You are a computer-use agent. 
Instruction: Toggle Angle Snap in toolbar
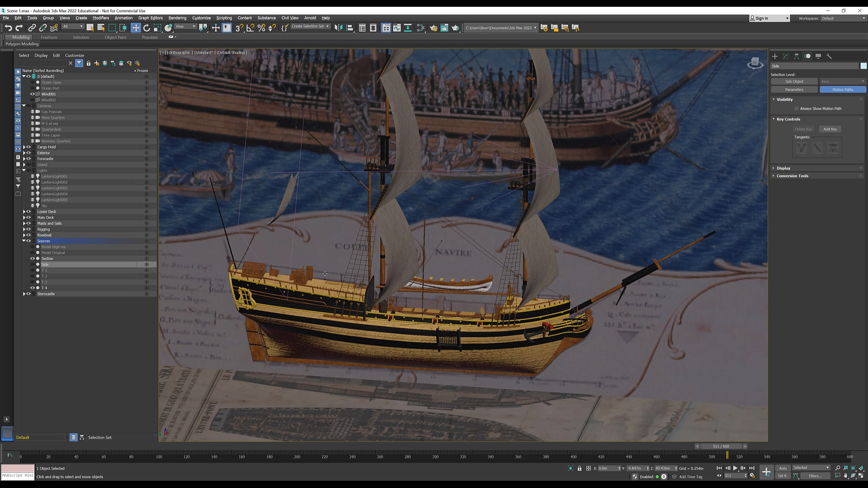pyautogui.click(x=250, y=28)
